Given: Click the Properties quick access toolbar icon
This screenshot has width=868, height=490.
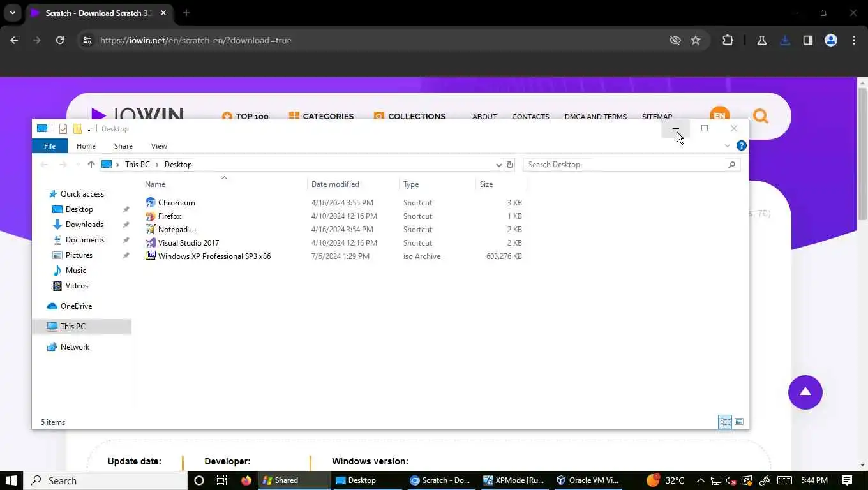Looking at the screenshot, I should point(63,129).
